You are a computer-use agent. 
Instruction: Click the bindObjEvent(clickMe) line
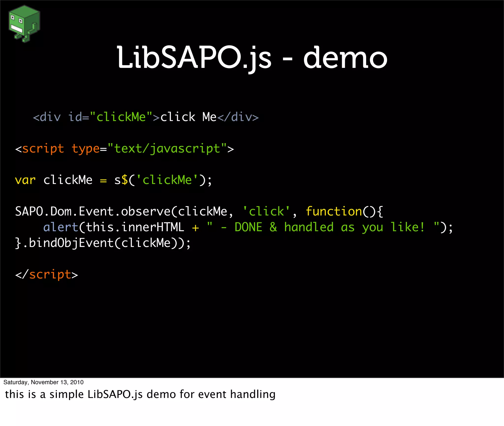pos(103,243)
